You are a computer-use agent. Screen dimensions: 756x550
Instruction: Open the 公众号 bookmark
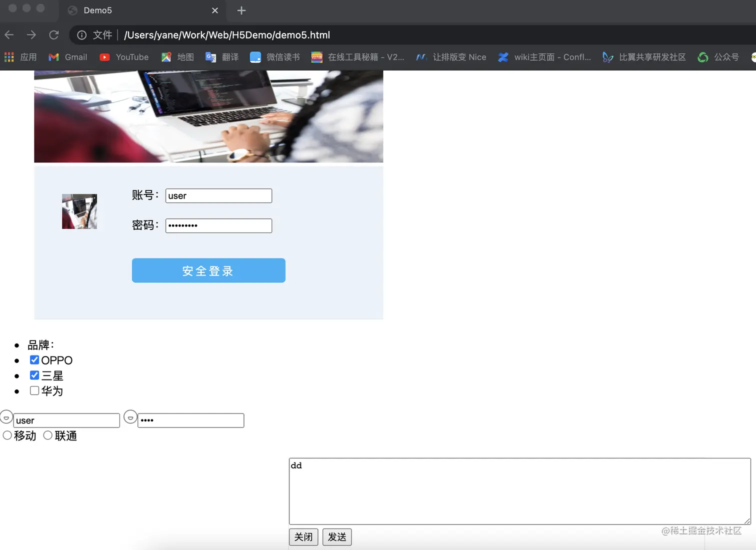[x=718, y=57]
